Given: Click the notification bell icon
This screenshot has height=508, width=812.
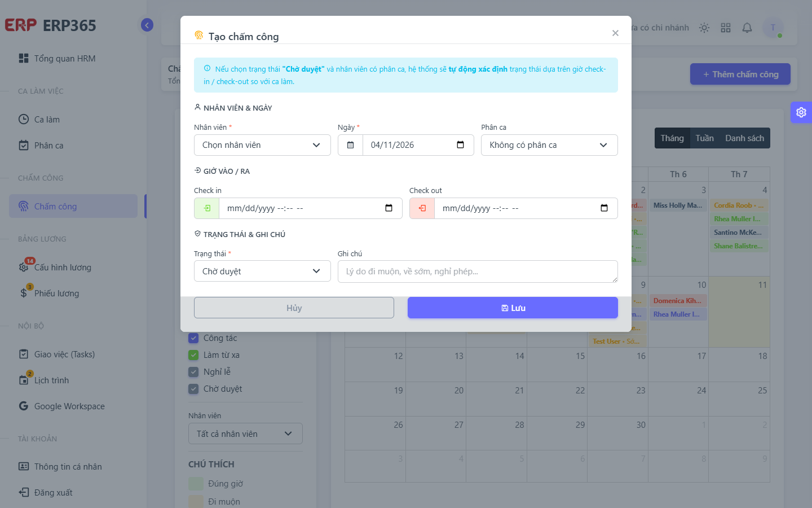Looking at the screenshot, I should tap(747, 28).
